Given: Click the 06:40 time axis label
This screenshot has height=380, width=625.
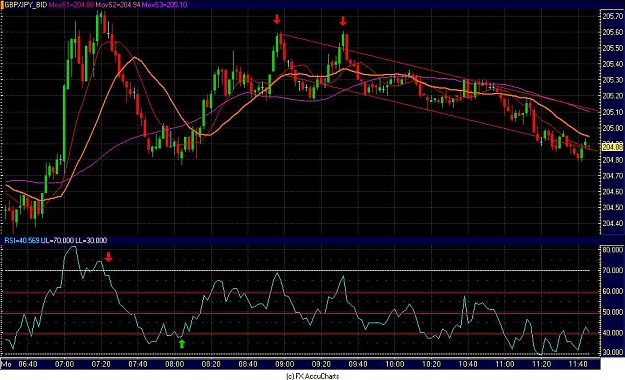Looking at the screenshot, I should (x=28, y=364).
